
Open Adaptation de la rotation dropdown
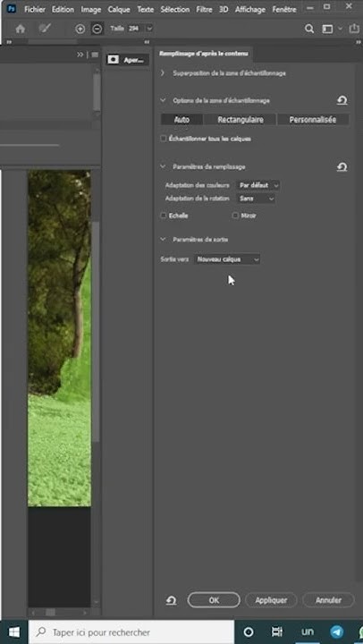click(x=256, y=199)
